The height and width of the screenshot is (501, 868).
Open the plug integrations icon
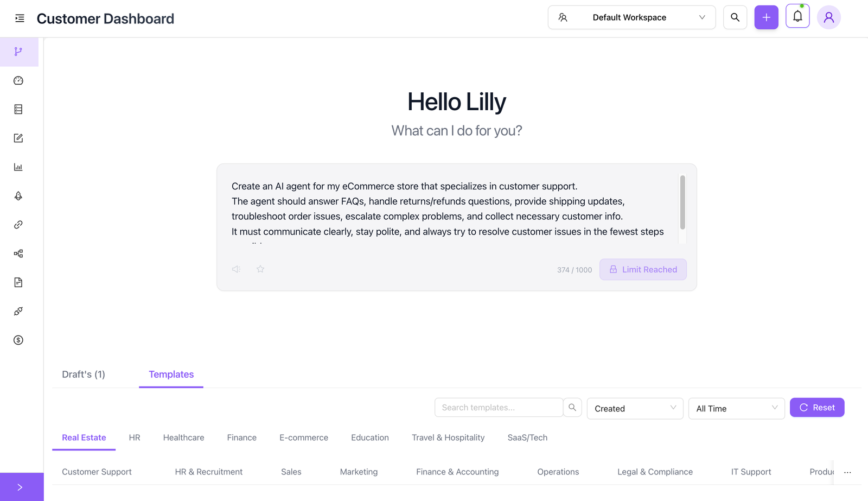tap(18, 312)
